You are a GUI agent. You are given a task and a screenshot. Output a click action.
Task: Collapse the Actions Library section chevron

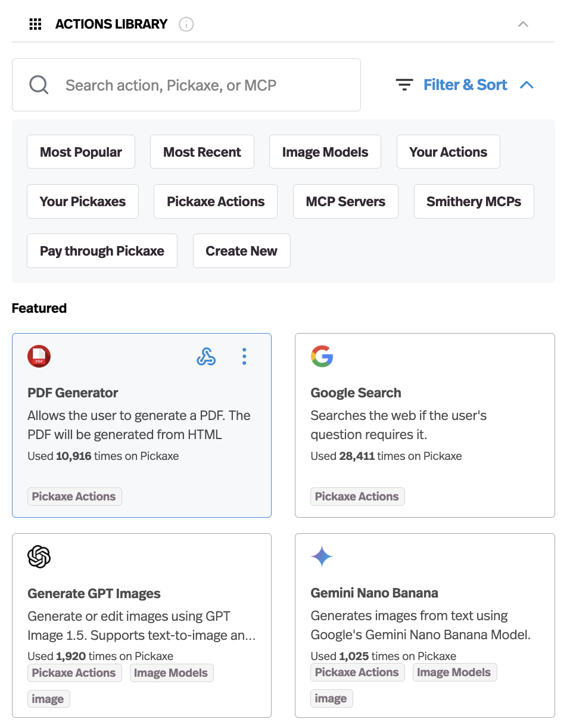523,24
